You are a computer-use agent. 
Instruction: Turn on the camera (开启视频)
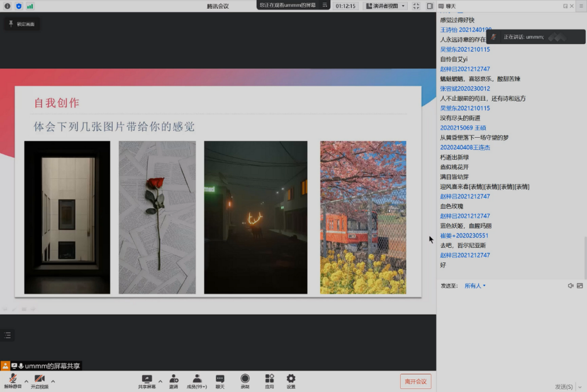(x=39, y=380)
